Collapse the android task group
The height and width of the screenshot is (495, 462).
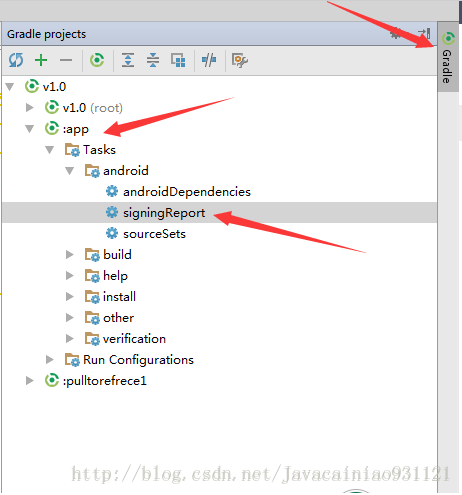70,171
